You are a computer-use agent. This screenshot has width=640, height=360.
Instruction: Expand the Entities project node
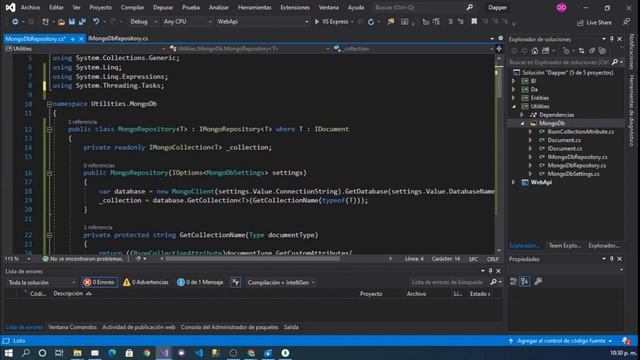click(513, 98)
